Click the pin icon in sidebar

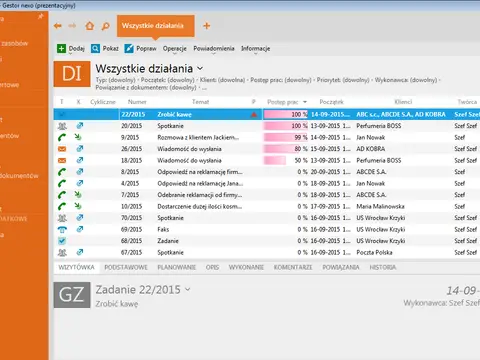coord(41,16)
